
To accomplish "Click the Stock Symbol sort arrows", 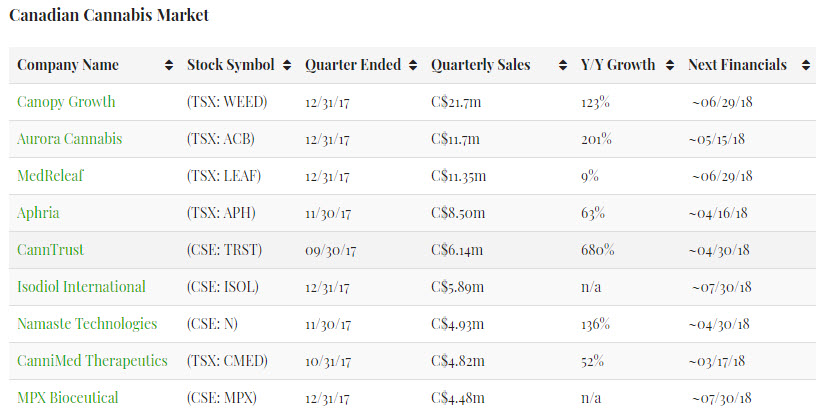I will [x=287, y=66].
